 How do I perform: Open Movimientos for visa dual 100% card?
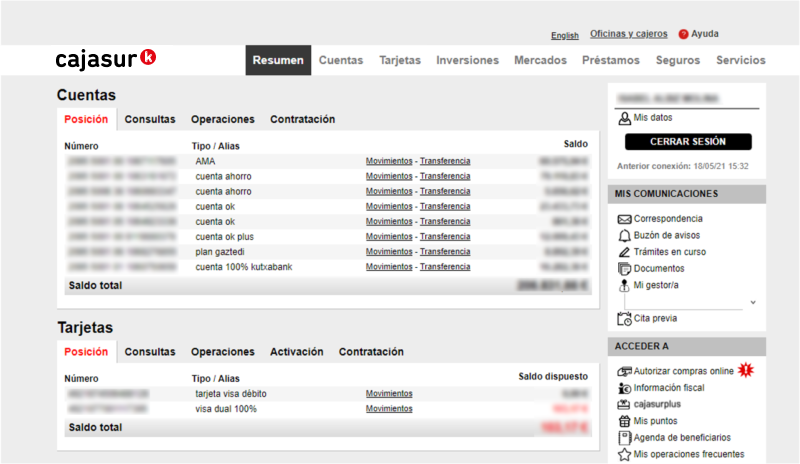(389, 409)
